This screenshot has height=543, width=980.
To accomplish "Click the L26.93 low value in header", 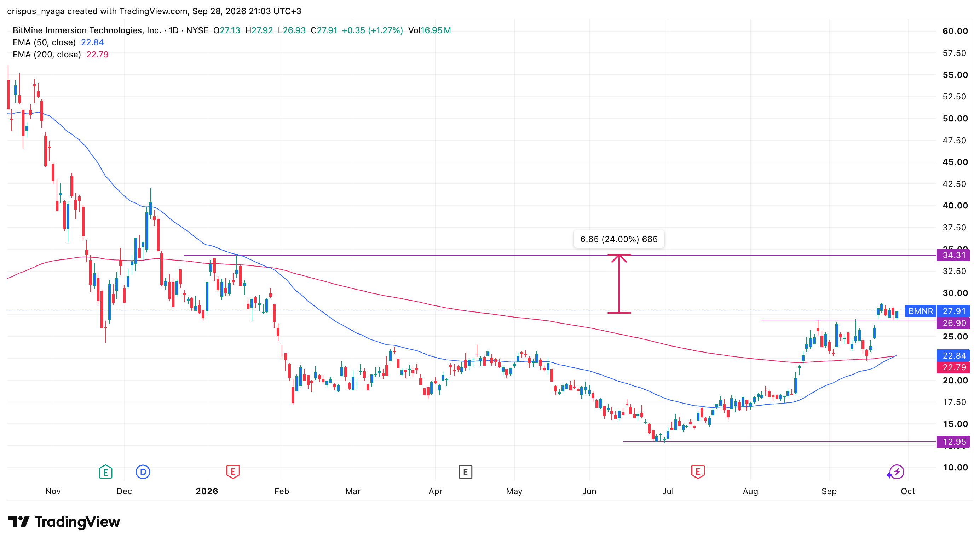I will point(292,30).
